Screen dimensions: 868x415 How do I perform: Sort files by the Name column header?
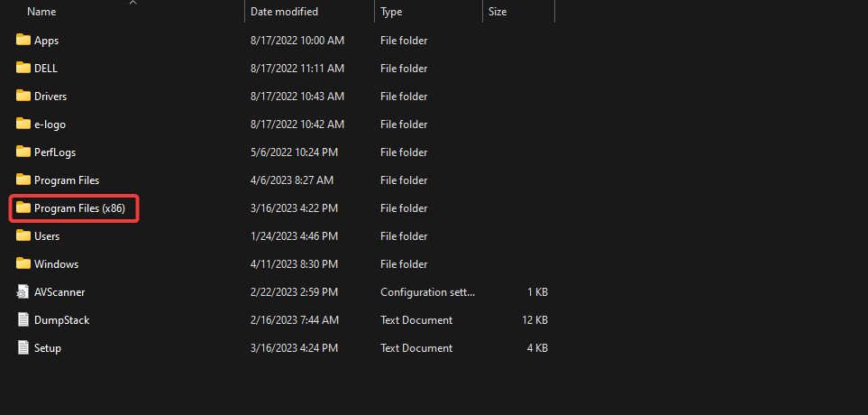(x=42, y=12)
